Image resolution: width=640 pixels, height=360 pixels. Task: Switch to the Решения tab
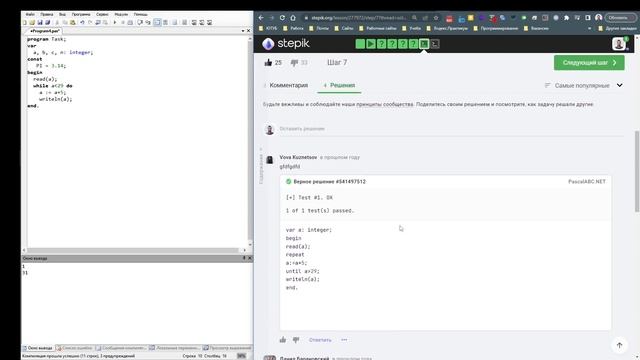point(339,85)
